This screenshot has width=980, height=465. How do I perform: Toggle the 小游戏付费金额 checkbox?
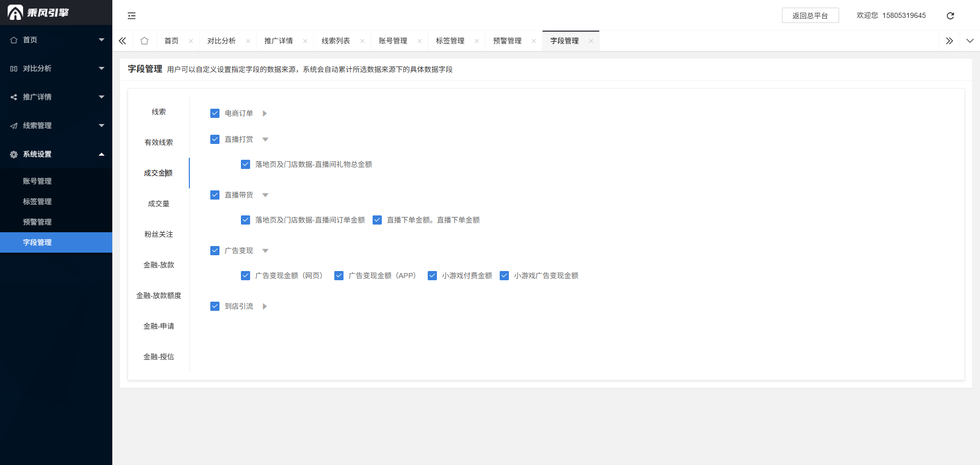pos(432,276)
